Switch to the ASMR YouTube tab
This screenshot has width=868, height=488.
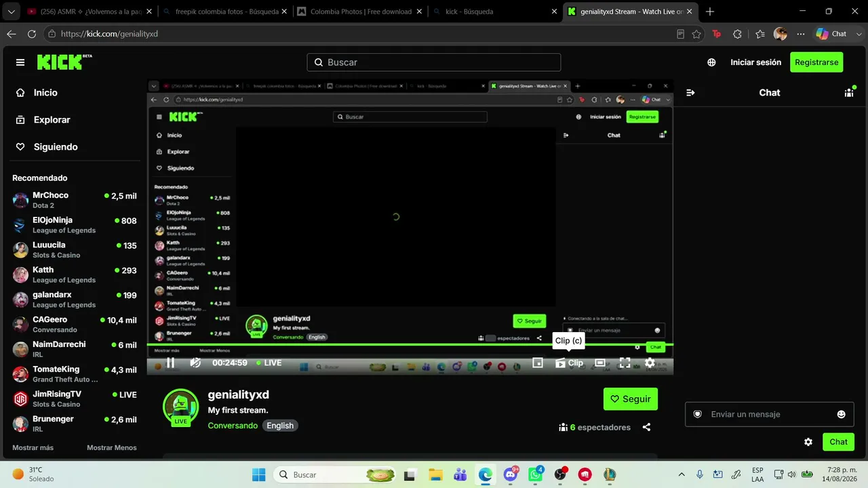coord(89,12)
